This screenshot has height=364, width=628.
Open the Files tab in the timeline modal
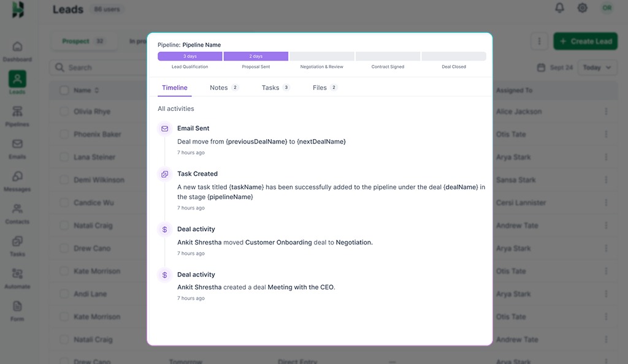point(320,88)
